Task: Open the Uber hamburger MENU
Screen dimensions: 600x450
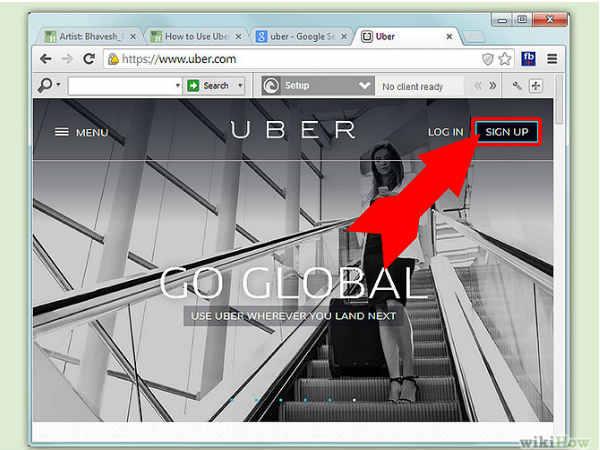Action: click(80, 132)
